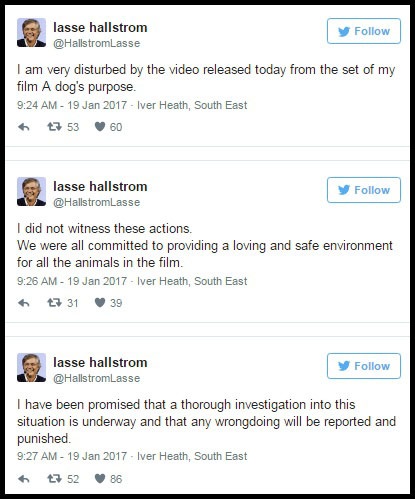The image size is (415, 499).
Task: Retweet the tweet with 52 retweets
Action: pyautogui.click(x=54, y=479)
